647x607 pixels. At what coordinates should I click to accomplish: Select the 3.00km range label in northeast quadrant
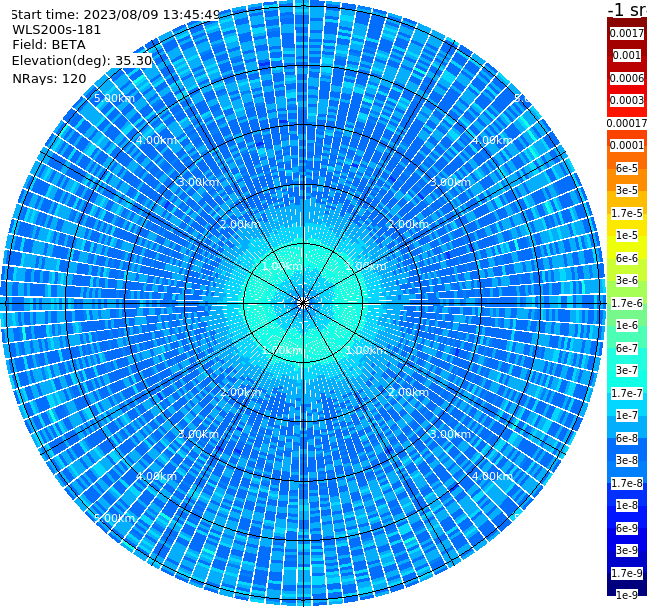click(x=450, y=182)
